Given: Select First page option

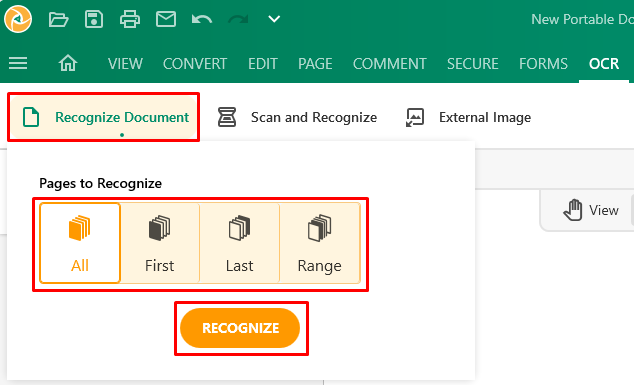Looking at the screenshot, I should [160, 243].
